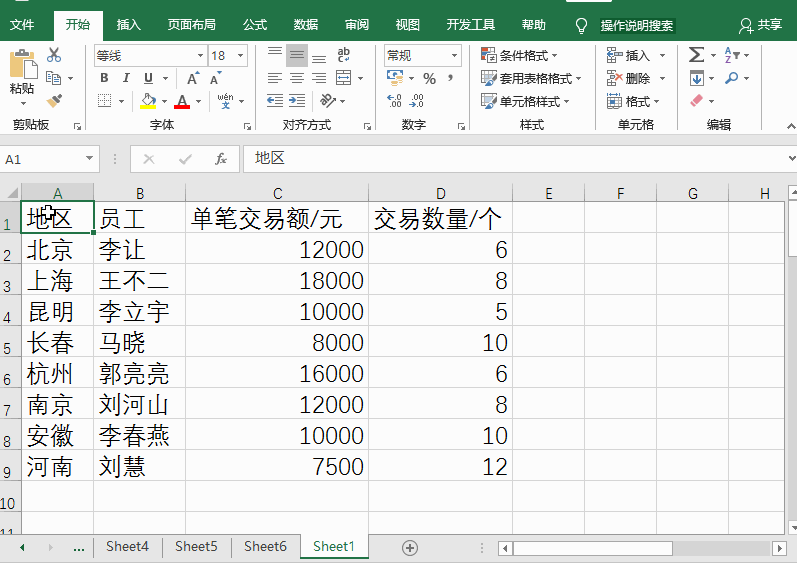The height and width of the screenshot is (563, 797).
Task: Click the AutoSum sigma icon
Action: pyautogui.click(x=696, y=56)
